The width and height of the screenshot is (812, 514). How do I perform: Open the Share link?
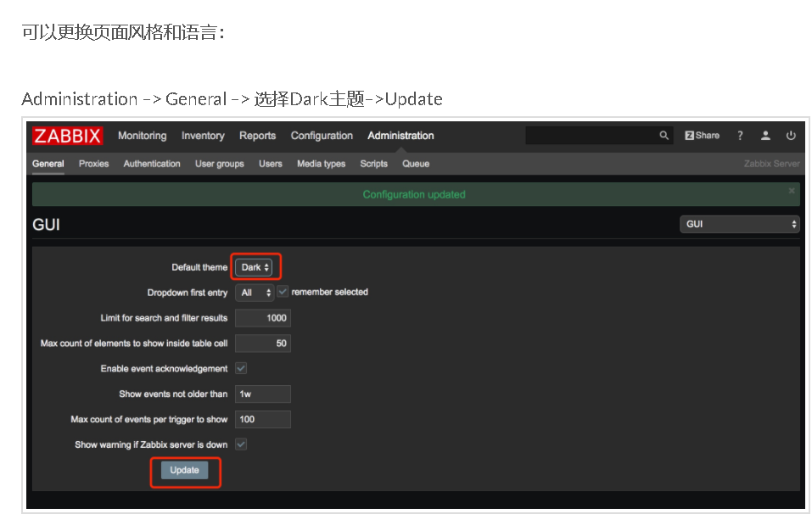coord(702,136)
